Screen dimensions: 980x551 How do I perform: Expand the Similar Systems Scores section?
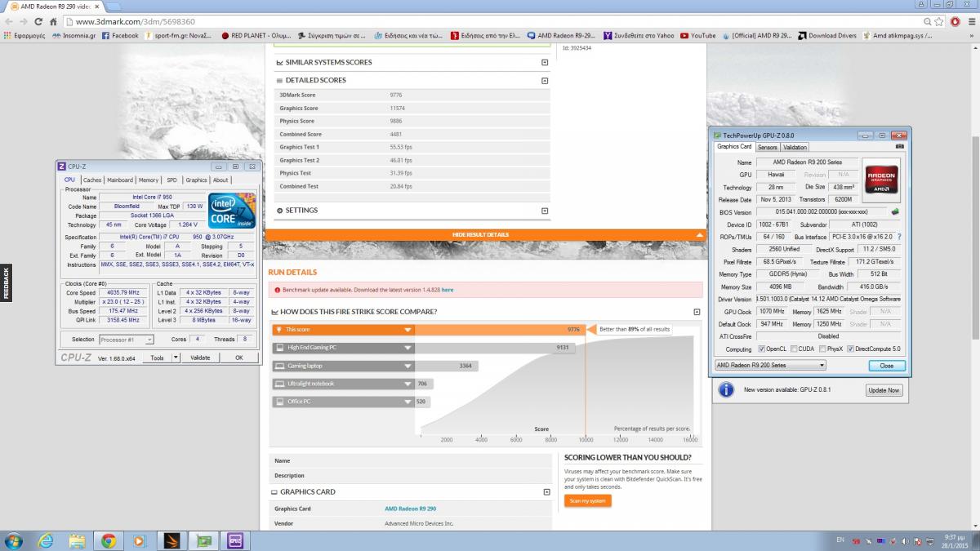tap(545, 62)
